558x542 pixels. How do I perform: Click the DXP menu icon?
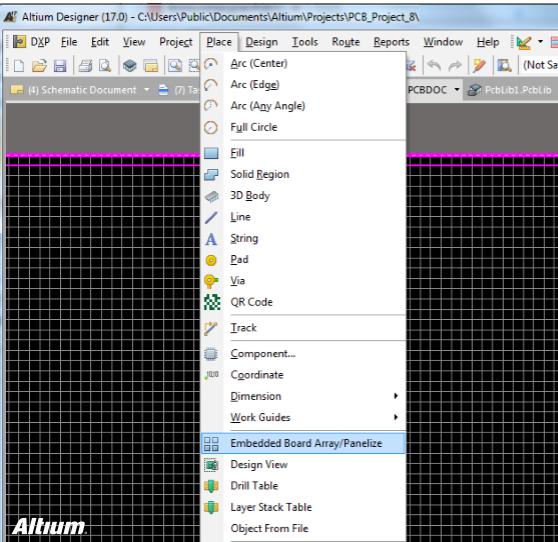pos(19,42)
